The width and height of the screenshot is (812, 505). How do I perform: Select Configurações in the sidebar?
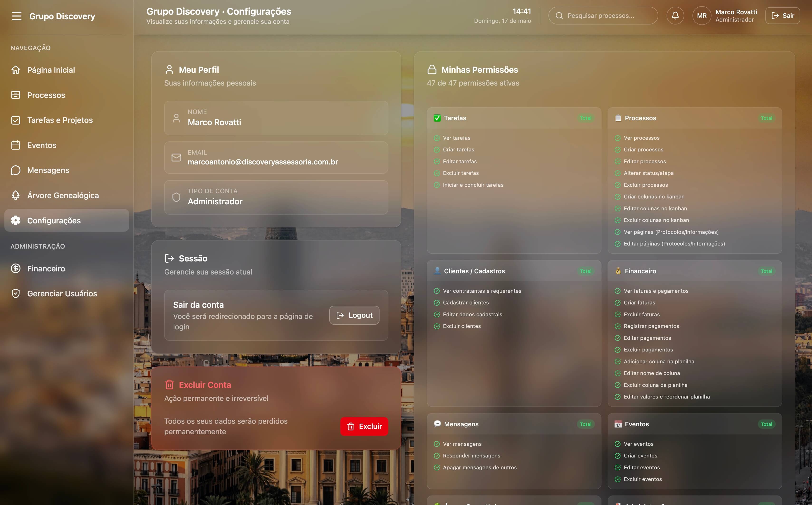pyautogui.click(x=67, y=220)
